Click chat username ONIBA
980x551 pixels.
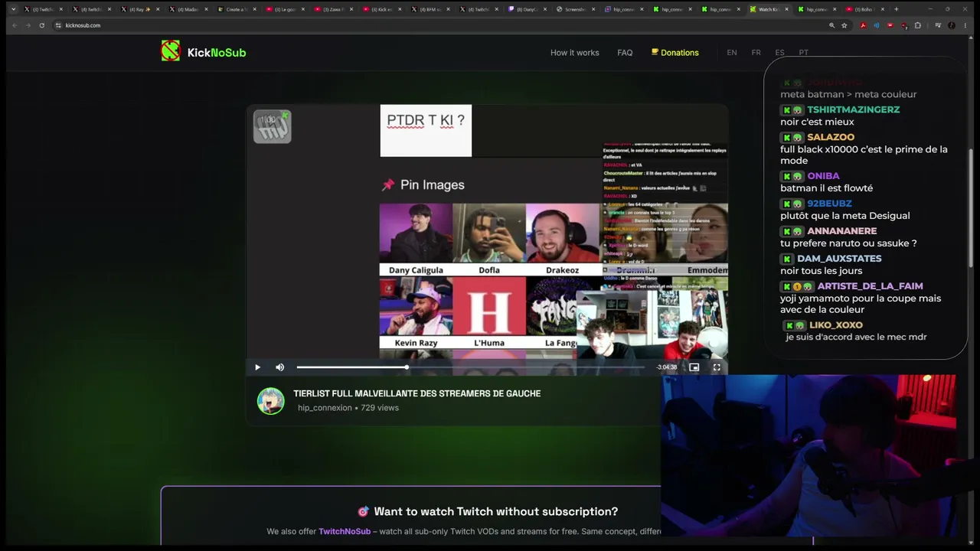coord(823,176)
